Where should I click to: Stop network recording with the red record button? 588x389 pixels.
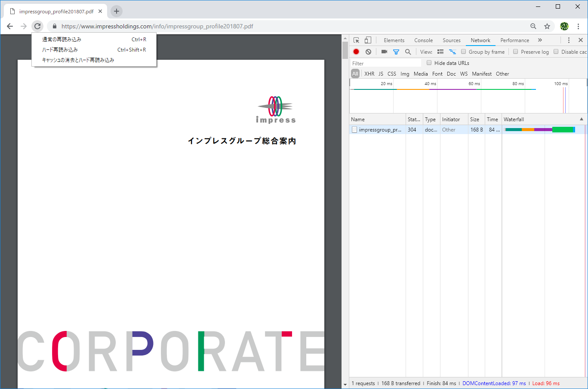pyautogui.click(x=356, y=52)
